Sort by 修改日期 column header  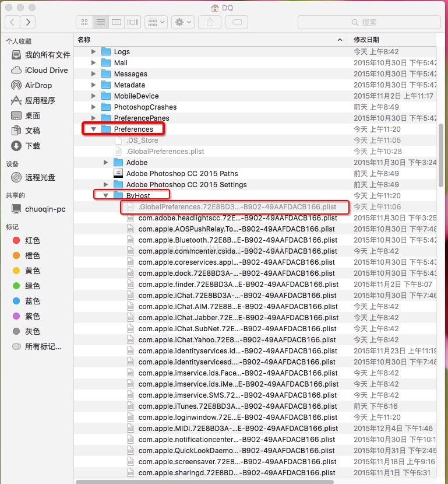391,40
